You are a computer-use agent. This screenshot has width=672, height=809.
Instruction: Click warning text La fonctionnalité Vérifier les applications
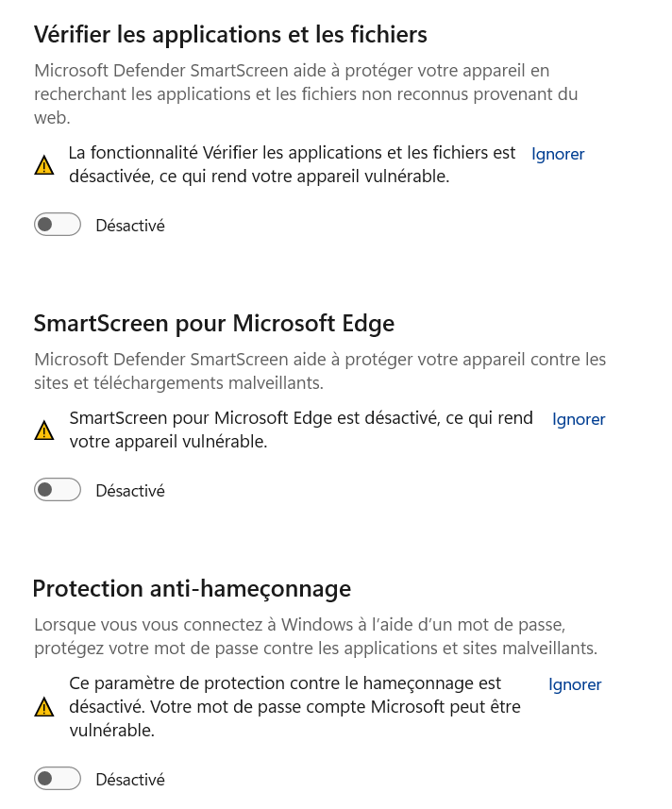[x=293, y=164]
